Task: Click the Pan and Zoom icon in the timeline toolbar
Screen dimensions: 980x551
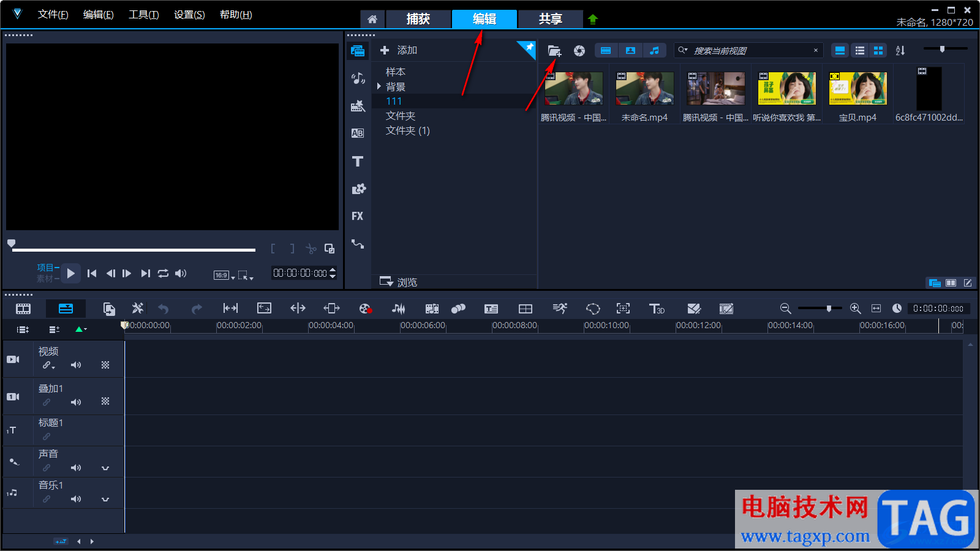Action: (x=623, y=309)
